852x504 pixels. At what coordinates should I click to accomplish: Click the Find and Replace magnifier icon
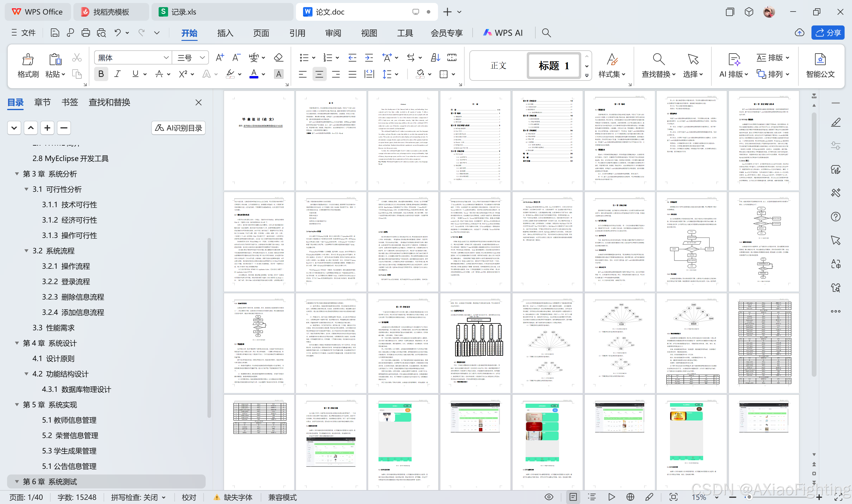[658, 59]
